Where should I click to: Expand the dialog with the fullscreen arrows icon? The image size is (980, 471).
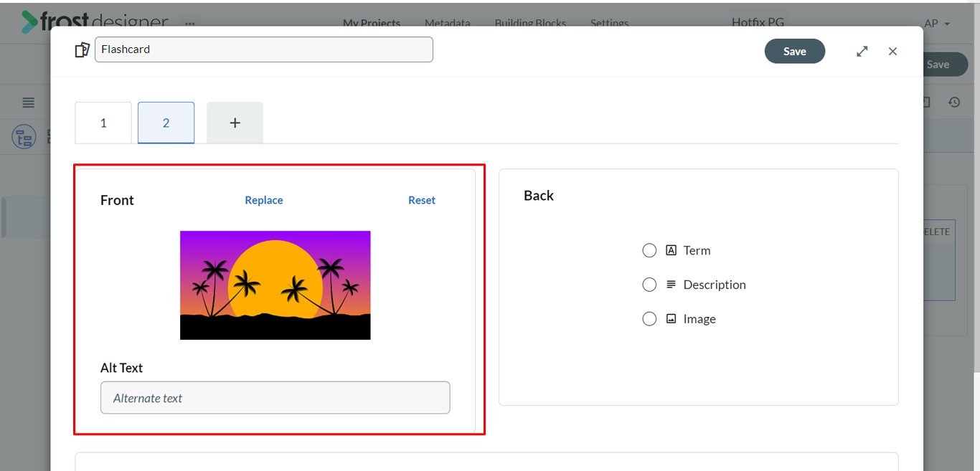pos(862,52)
